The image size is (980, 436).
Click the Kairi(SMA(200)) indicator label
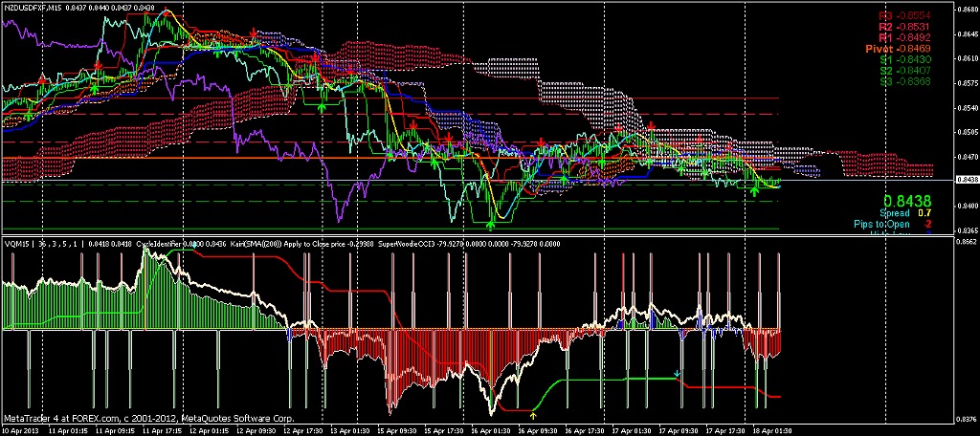click(x=256, y=244)
